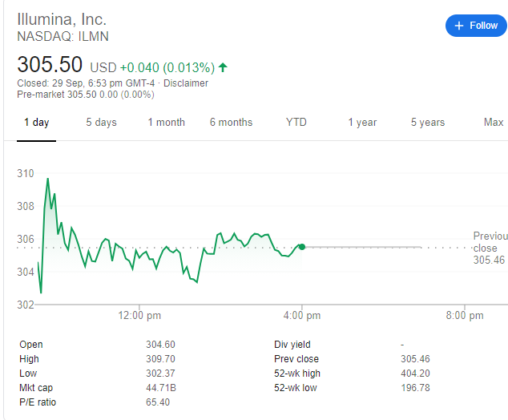Screen dimensions: 508x420
Task: Click the green up arrow indicator
Action: 223,67
